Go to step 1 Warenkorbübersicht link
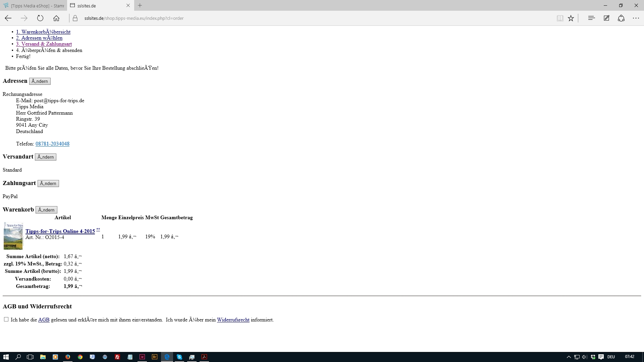644x362 pixels. pyautogui.click(x=43, y=32)
